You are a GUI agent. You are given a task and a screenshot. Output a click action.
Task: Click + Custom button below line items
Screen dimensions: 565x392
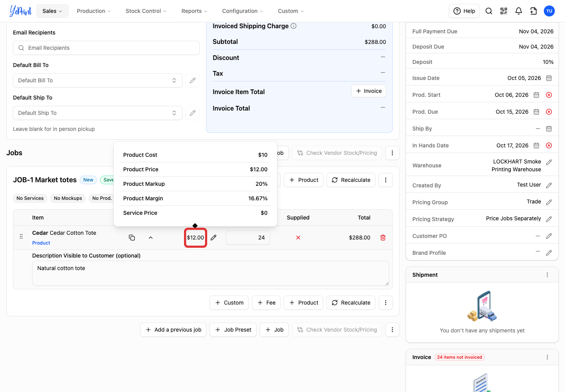[229, 303]
